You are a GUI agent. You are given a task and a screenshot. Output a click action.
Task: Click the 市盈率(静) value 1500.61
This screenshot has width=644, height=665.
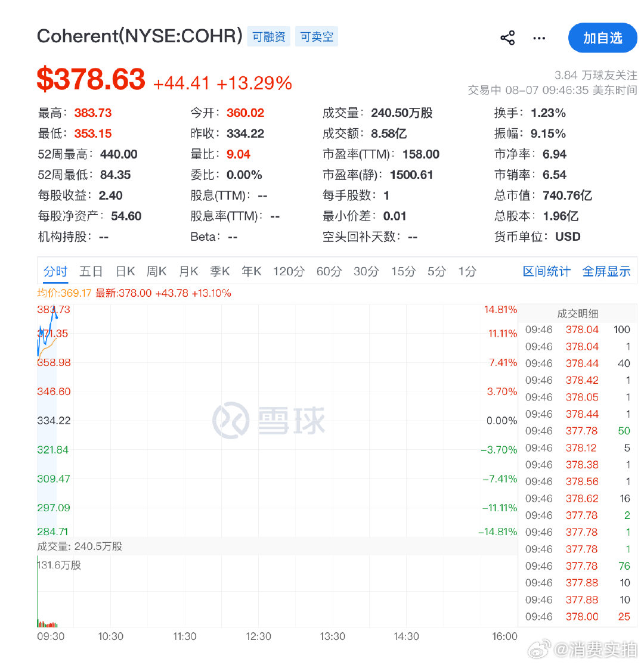click(x=411, y=175)
